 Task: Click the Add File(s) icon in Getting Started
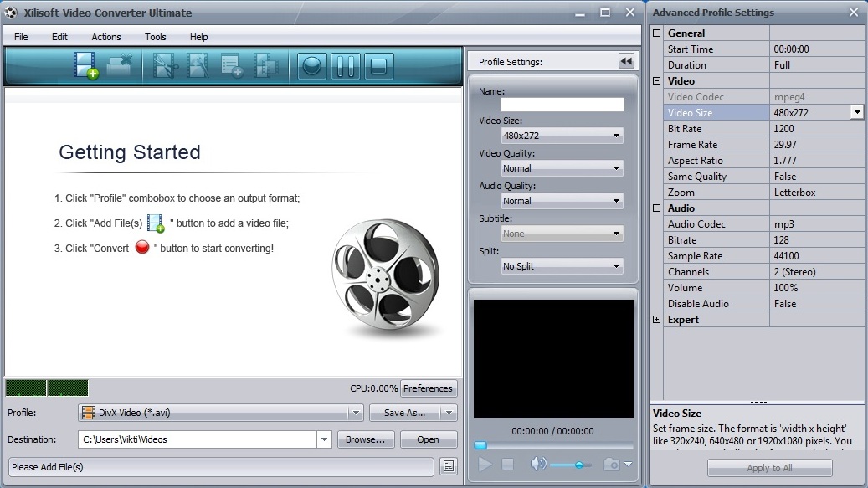coord(157,223)
